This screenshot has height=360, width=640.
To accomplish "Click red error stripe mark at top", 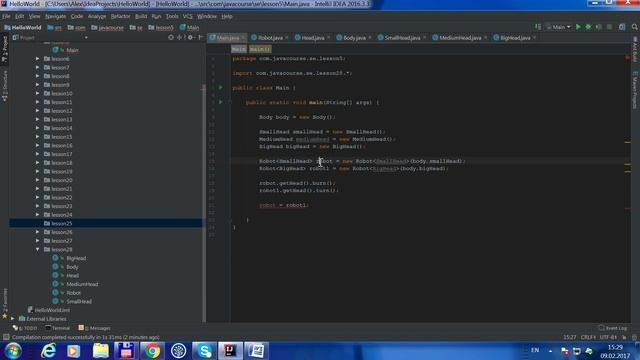I will pos(627,58).
